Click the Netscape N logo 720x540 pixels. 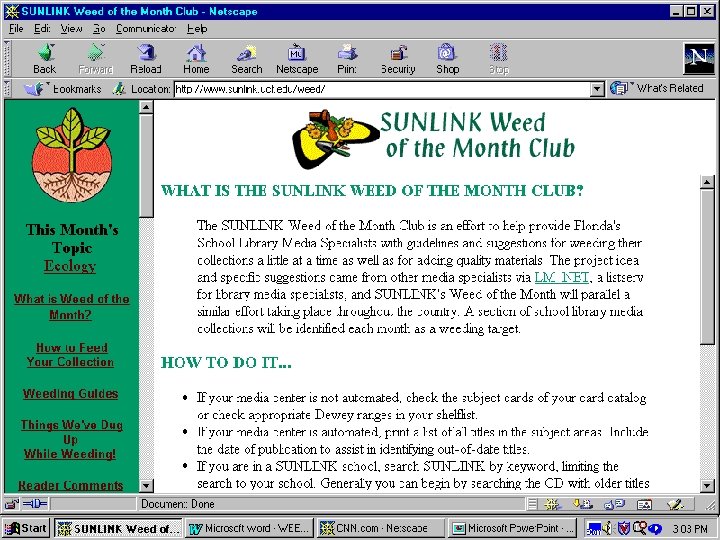point(699,58)
